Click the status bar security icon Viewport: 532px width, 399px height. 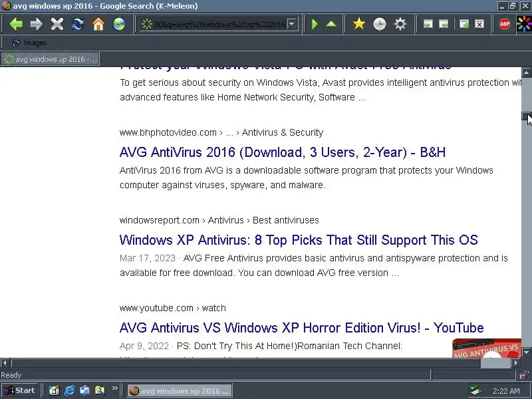pos(524,375)
